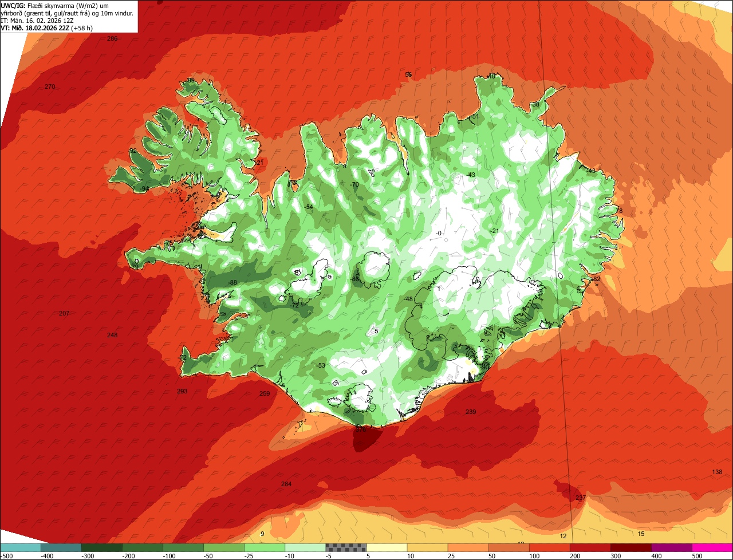Click the value 270 on the map
Image resolution: width=733 pixels, height=560 pixels.
pos(50,86)
